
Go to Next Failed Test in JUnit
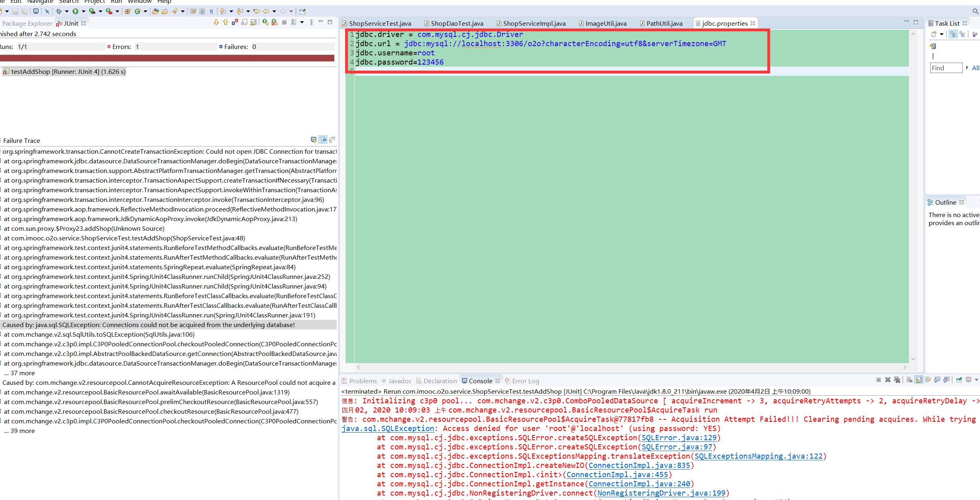pos(216,22)
